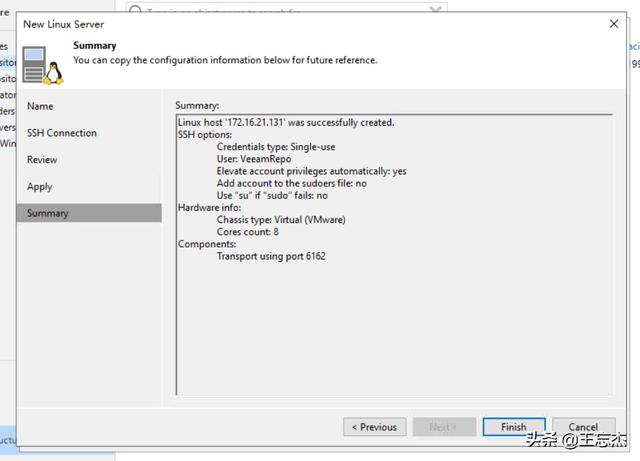Viewport: 640px width, 461px height.
Task: Click 'Add account to the sudoers file: no'
Action: [x=291, y=183]
